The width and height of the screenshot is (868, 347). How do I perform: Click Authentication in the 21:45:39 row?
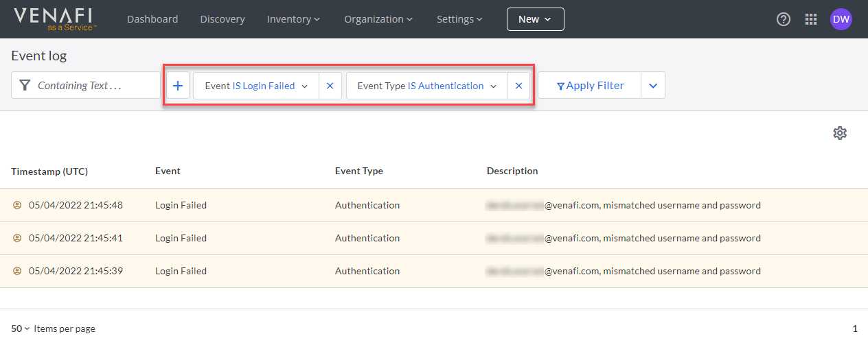click(367, 271)
